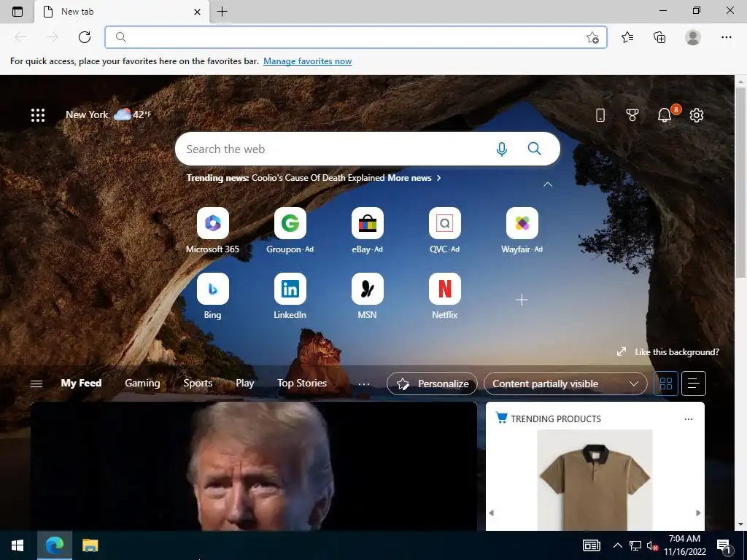Click More news link
The image size is (747, 560).
point(409,178)
